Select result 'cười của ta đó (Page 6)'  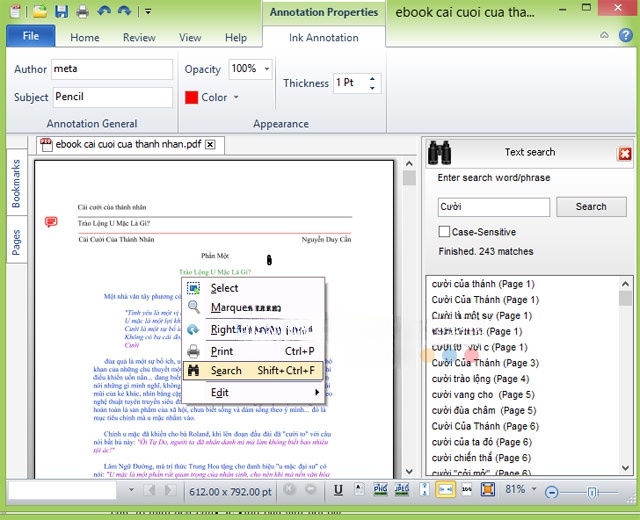tap(482, 442)
